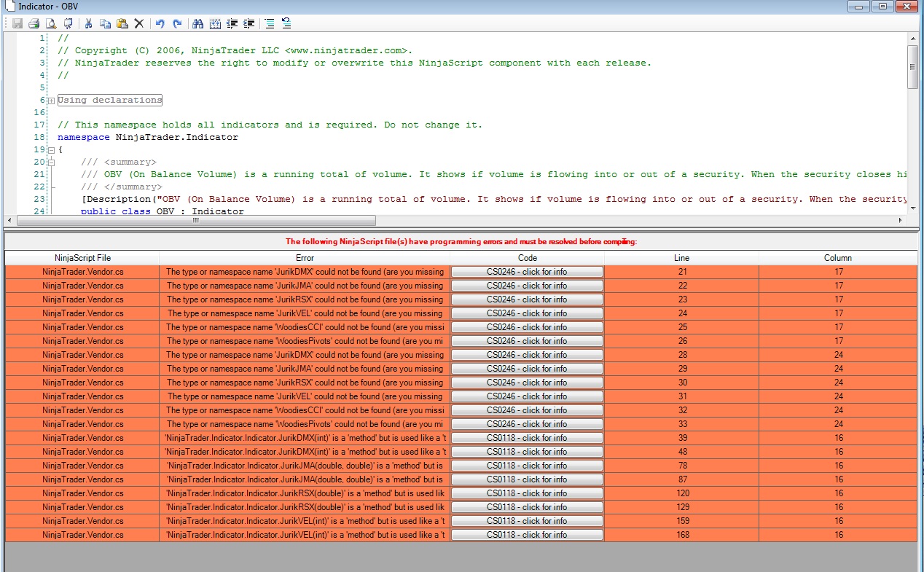Select the 'JurikJMA' not-found error on line 29

[305, 369]
